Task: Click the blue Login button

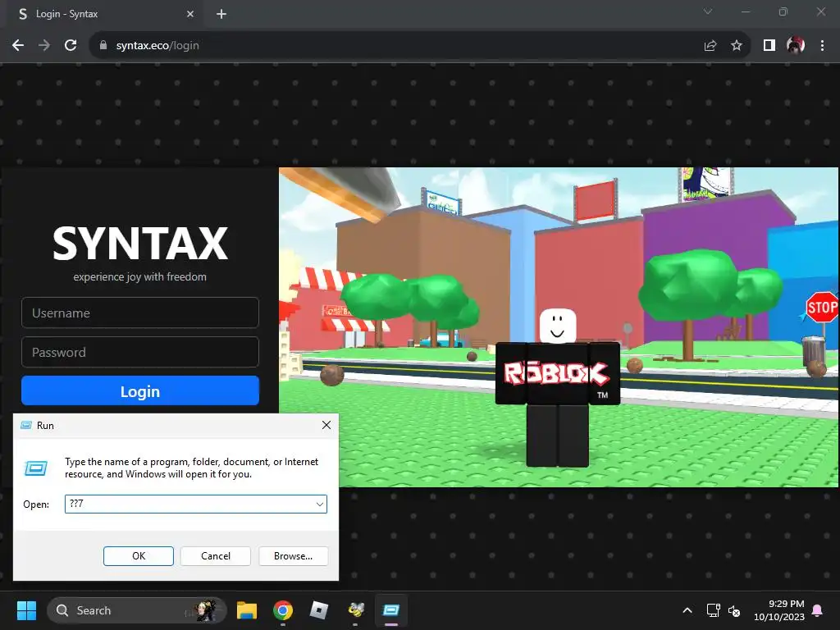Action: point(139,391)
